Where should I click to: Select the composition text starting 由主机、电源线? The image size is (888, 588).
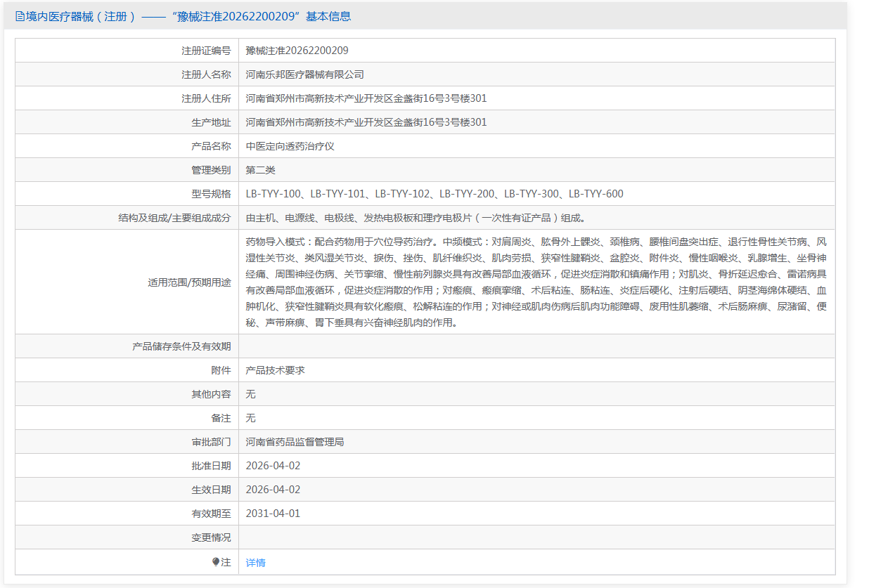click(x=416, y=218)
